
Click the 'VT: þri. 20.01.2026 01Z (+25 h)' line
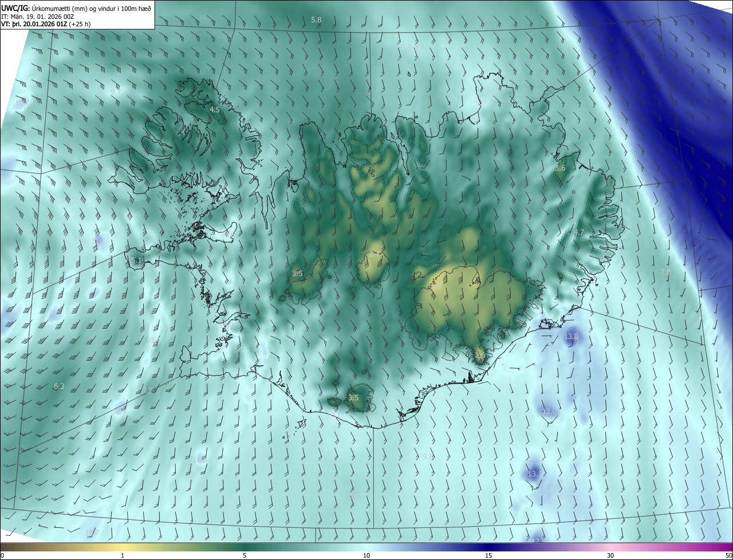(x=46, y=24)
